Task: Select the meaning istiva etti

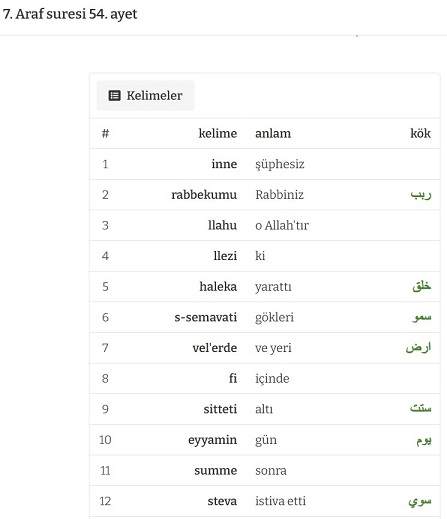Action: 280,501
